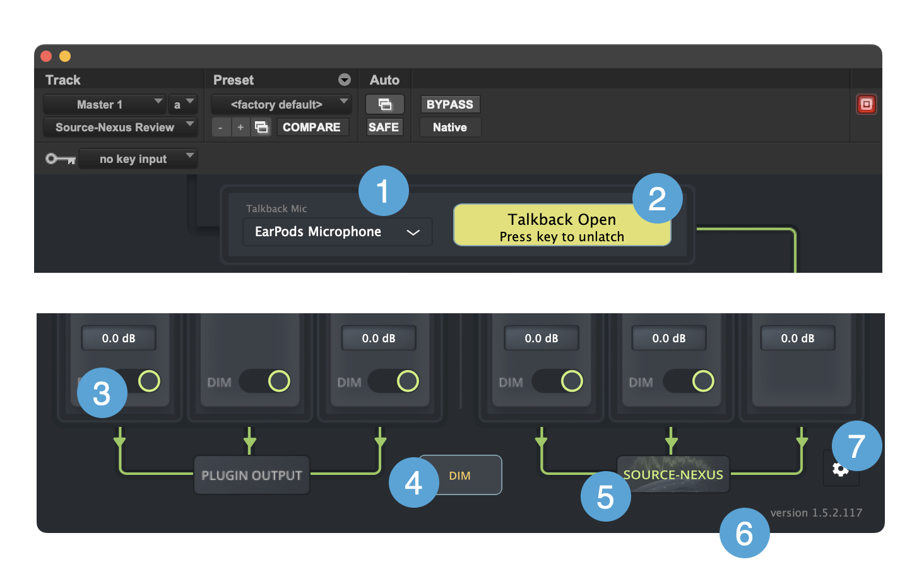Toggle DIM switch under third channel
This screenshot has width=924, height=581.
pos(393,381)
